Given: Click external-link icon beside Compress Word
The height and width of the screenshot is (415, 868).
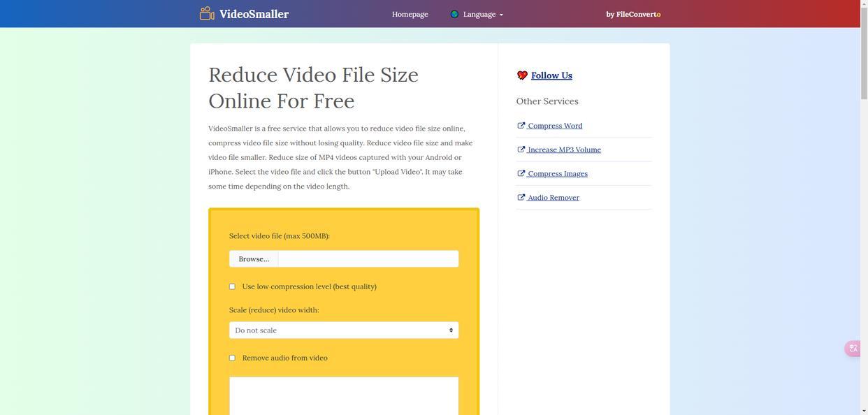Looking at the screenshot, I should (x=521, y=126).
